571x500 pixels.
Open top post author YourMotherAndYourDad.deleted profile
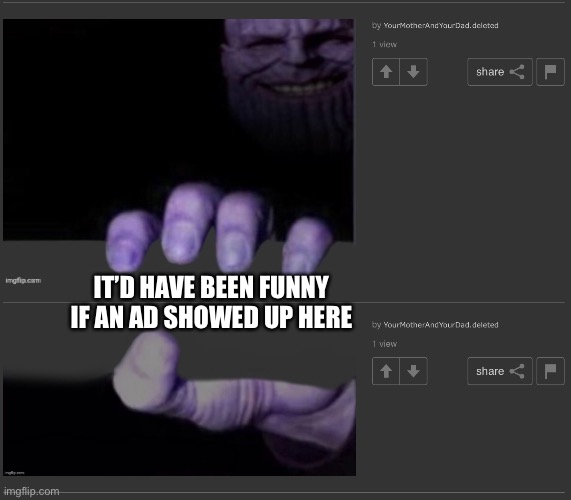coord(441,25)
